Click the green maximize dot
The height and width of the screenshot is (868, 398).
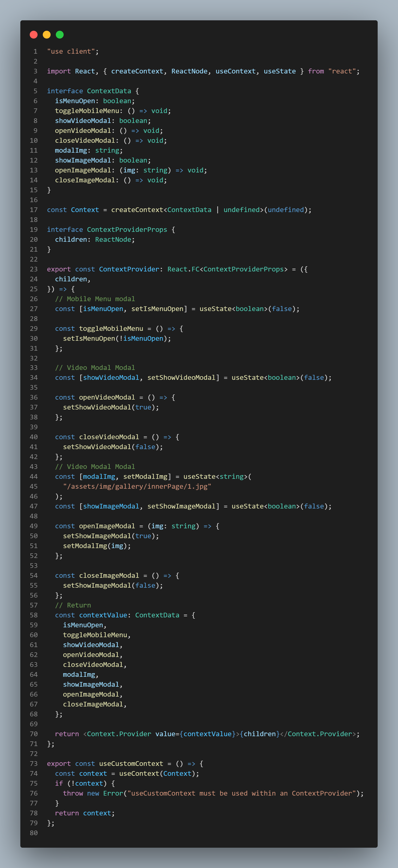60,35
